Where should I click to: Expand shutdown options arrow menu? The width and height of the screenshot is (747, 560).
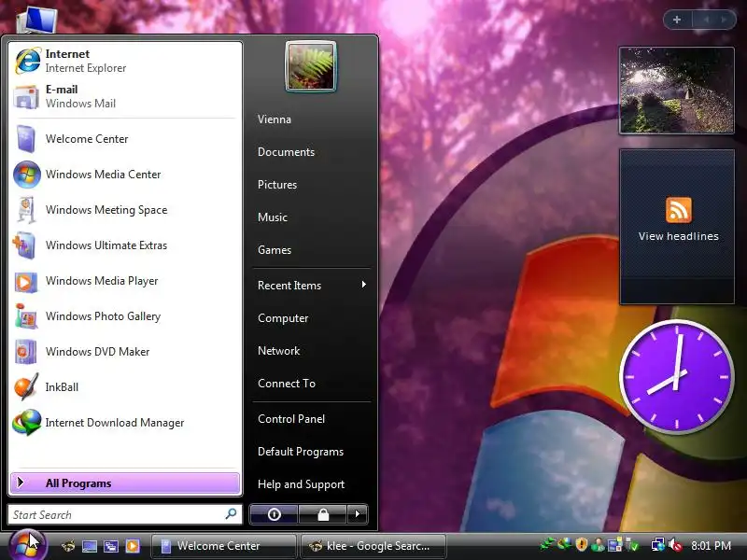(x=358, y=514)
